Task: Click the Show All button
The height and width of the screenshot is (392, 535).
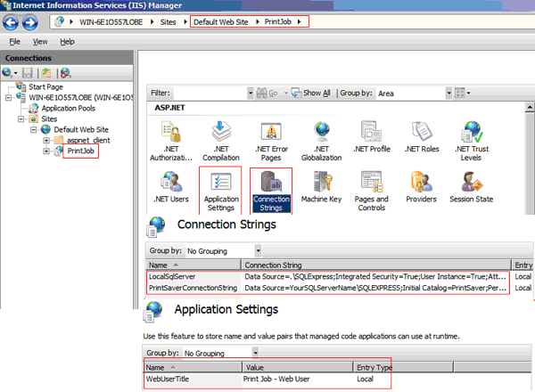Action: click(311, 93)
